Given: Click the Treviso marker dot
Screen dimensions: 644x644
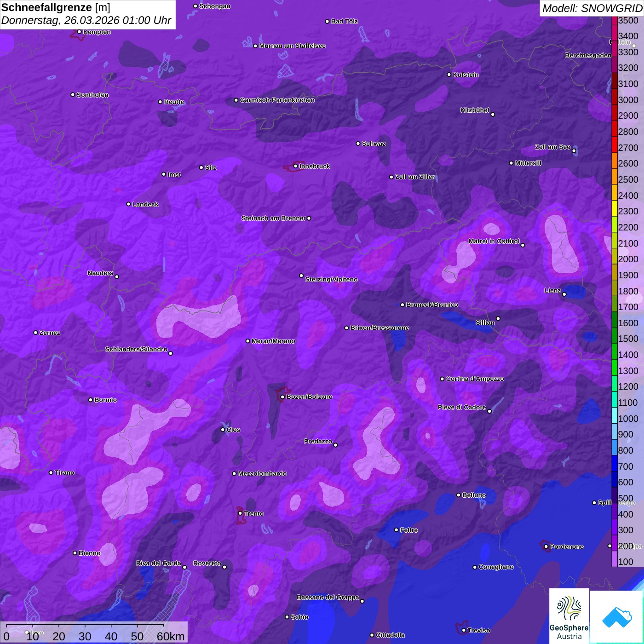Looking at the screenshot, I should (x=464, y=630).
